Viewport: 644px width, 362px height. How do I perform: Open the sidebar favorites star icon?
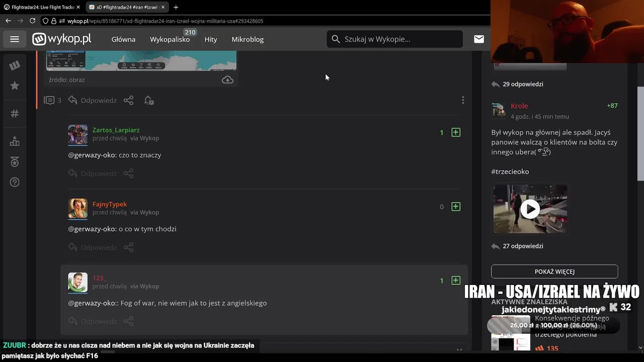point(15,86)
